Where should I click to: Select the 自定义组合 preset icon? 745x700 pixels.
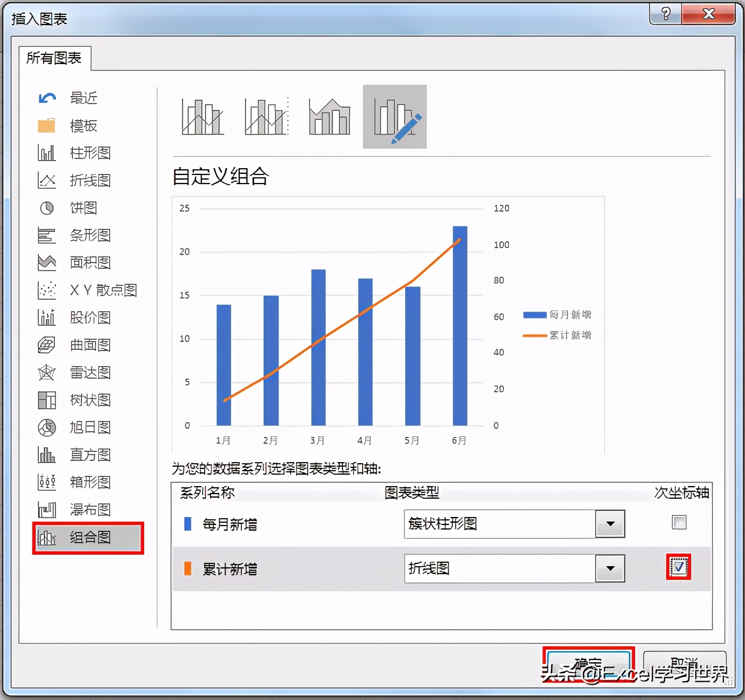tap(394, 116)
